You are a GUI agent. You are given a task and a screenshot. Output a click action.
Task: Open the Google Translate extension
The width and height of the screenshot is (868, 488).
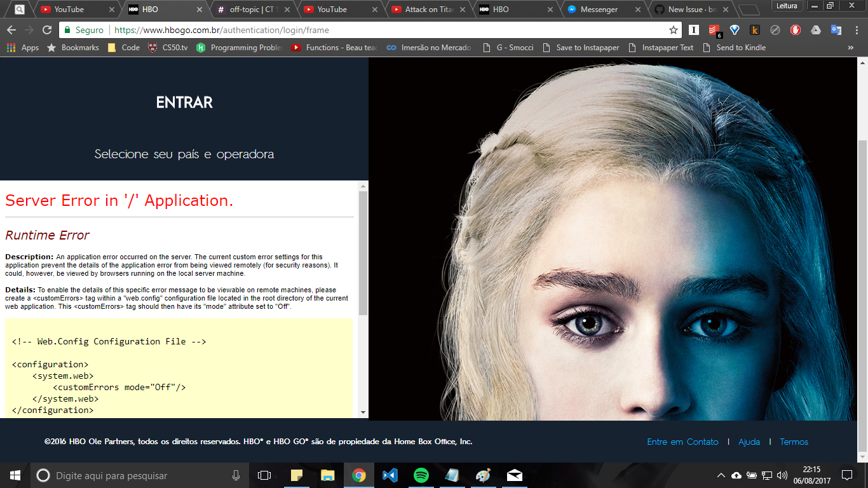(x=836, y=30)
